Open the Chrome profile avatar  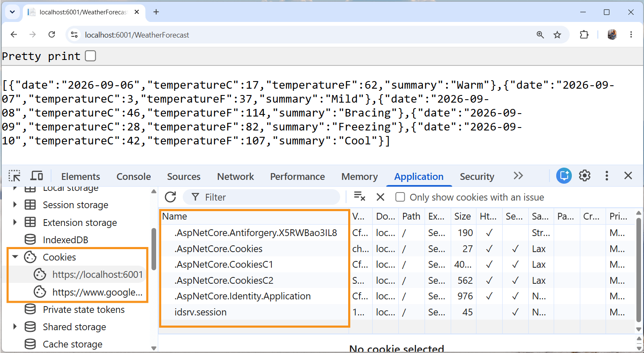[612, 35]
